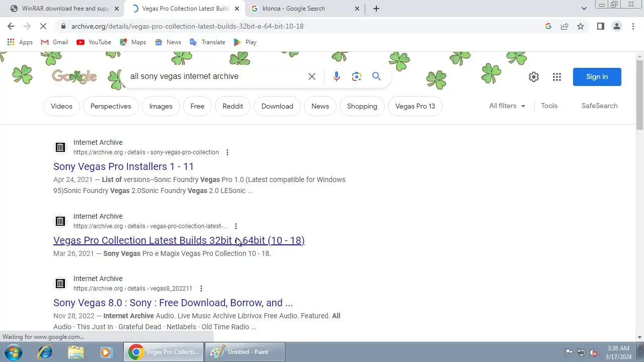Open SafeSearch settings
This screenshot has width=644, height=362.
(x=599, y=106)
